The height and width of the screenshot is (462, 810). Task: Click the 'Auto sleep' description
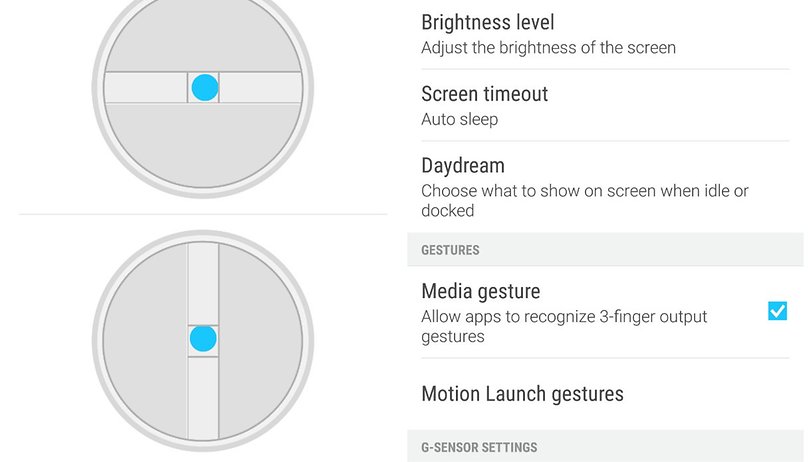tap(459, 119)
